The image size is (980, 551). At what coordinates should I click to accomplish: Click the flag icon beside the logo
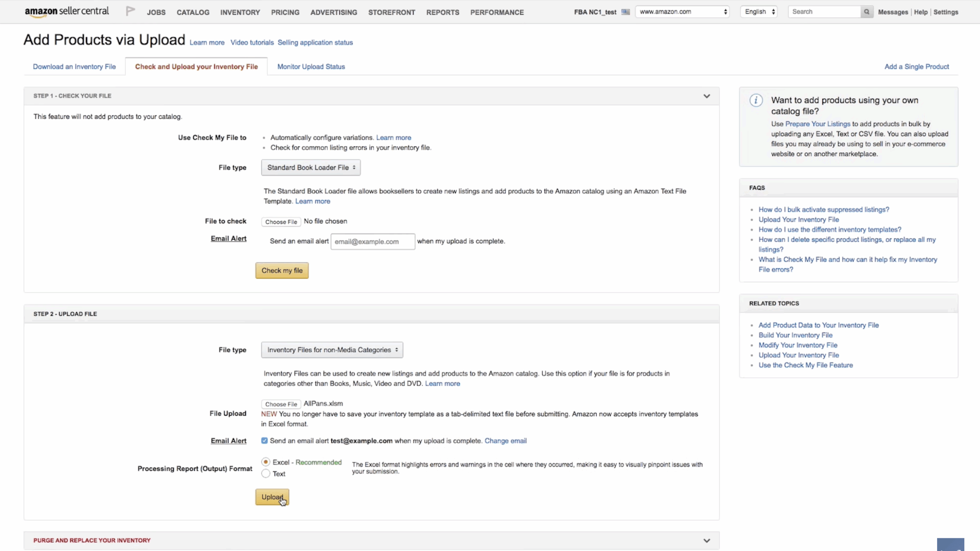pyautogui.click(x=130, y=11)
